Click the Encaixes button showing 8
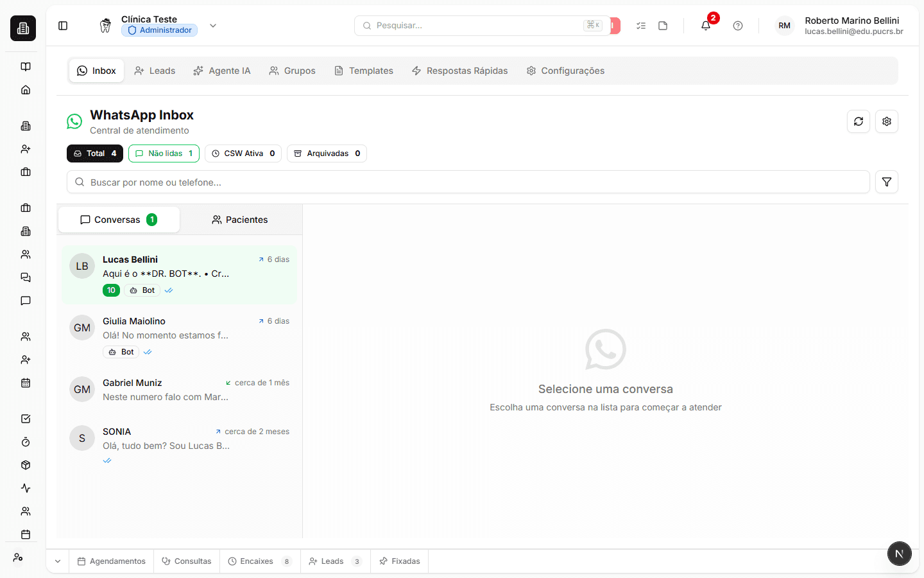Viewport: 924px width, 578px height. click(x=259, y=561)
